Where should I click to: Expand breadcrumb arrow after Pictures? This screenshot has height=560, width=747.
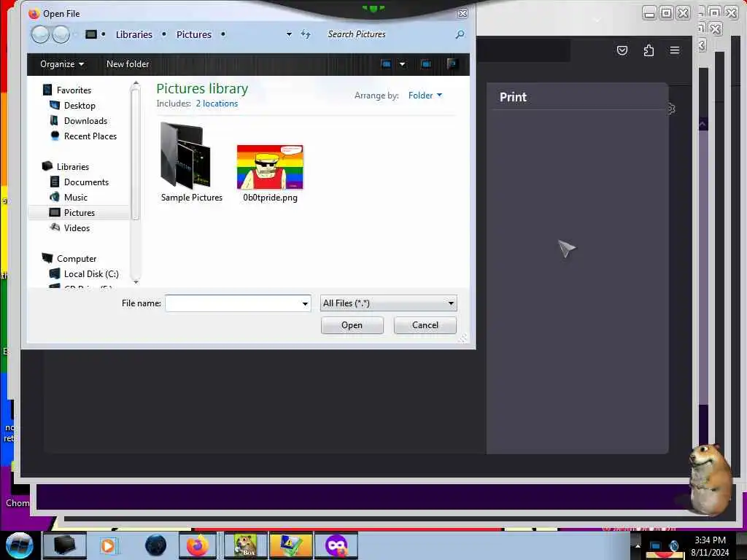click(x=223, y=34)
